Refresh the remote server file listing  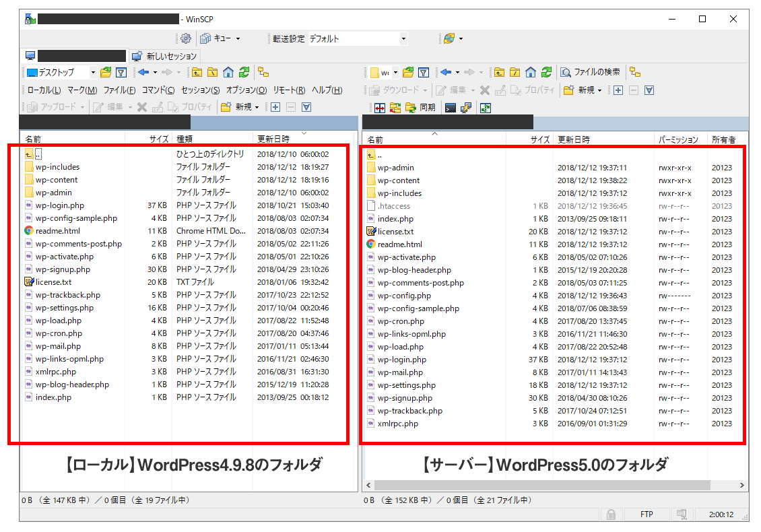coord(547,73)
